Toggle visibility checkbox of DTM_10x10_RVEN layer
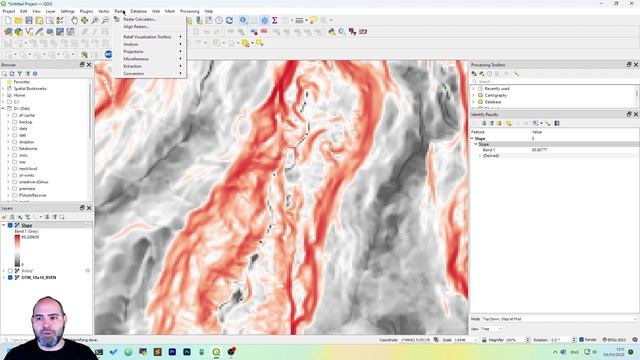The width and height of the screenshot is (640, 360). [x=10, y=278]
